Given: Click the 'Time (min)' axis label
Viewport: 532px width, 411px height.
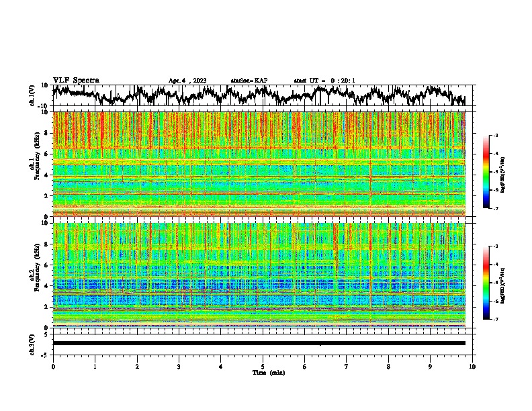Looking at the screenshot, I should 269,373.
